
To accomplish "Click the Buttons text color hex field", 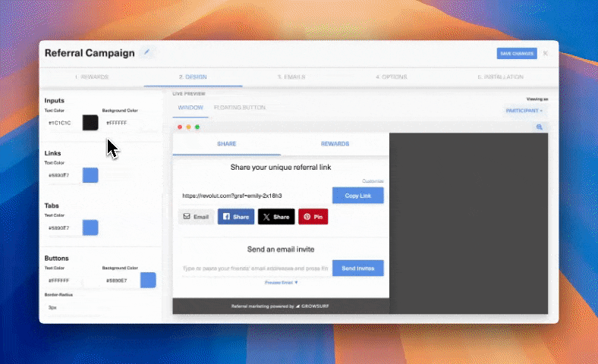I will (x=62, y=281).
